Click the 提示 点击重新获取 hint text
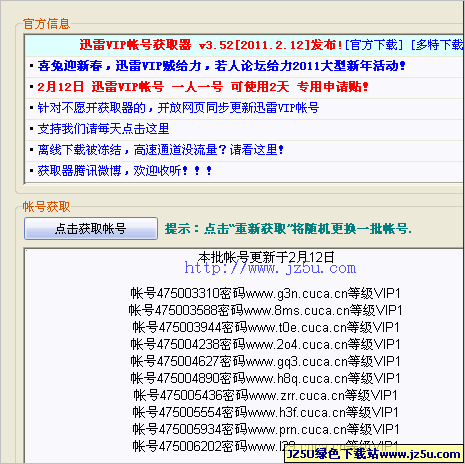465x464 pixels. 288,229
